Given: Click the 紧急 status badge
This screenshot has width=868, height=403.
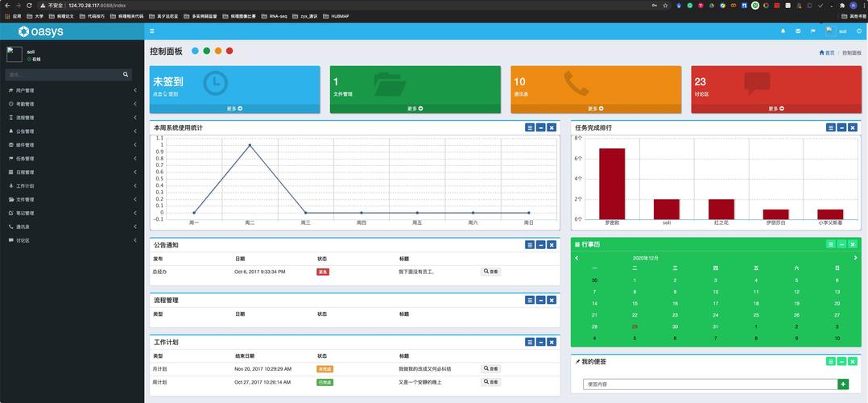Looking at the screenshot, I should click(323, 272).
